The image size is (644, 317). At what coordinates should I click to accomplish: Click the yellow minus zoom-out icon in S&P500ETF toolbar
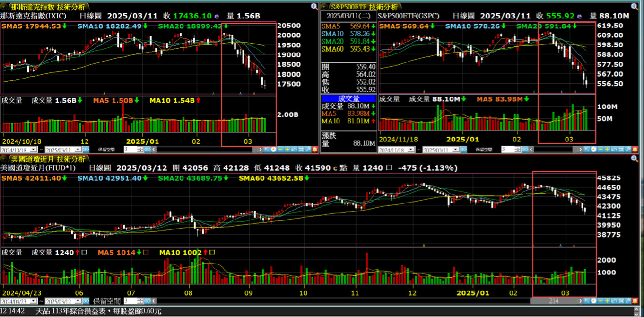[x=600, y=150]
